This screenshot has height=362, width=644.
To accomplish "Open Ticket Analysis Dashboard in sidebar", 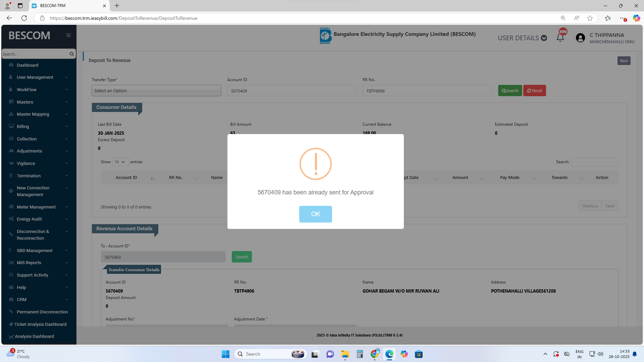I will (x=40, y=324).
